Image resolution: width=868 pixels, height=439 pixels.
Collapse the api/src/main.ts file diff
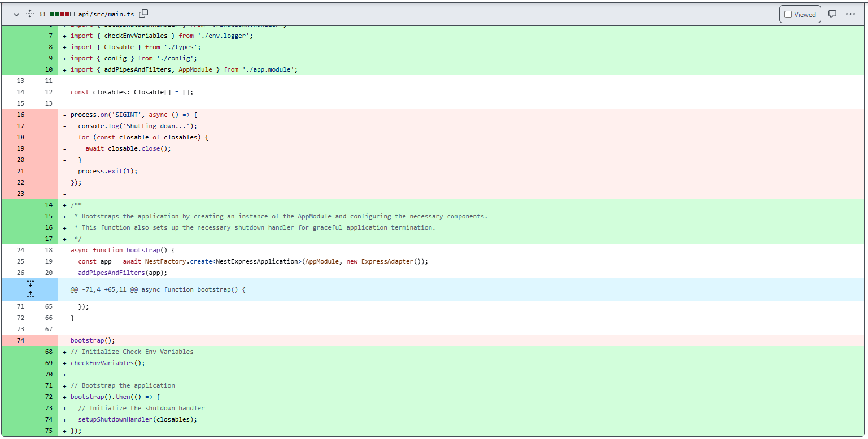coord(16,14)
